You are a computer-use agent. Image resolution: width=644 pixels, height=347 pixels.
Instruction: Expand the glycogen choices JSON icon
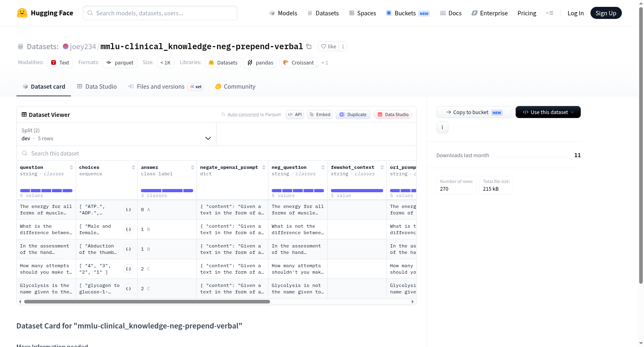(x=128, y=289)
